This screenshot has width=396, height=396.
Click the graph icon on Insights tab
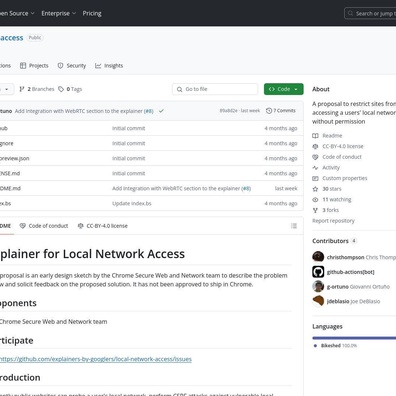click(x=98, y=66)
